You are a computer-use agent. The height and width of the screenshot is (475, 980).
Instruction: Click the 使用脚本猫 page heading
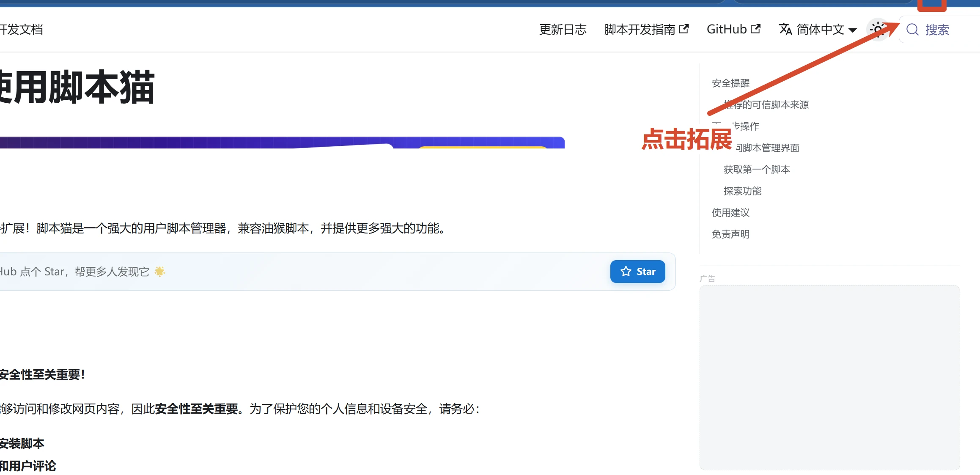[77, 88]
